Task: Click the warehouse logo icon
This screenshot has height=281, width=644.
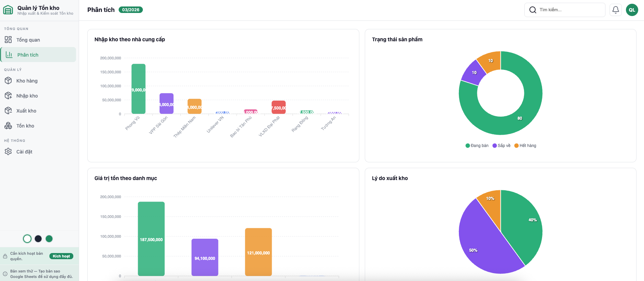Action: tap(8, 10)
